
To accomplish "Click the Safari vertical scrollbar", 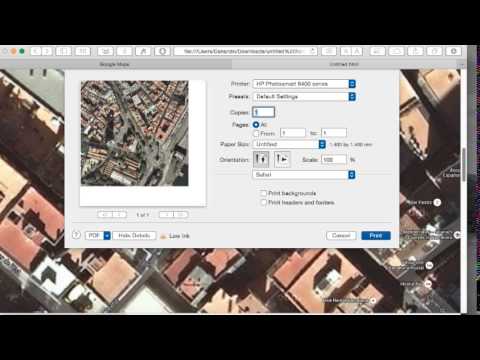I will click(464, 165).
